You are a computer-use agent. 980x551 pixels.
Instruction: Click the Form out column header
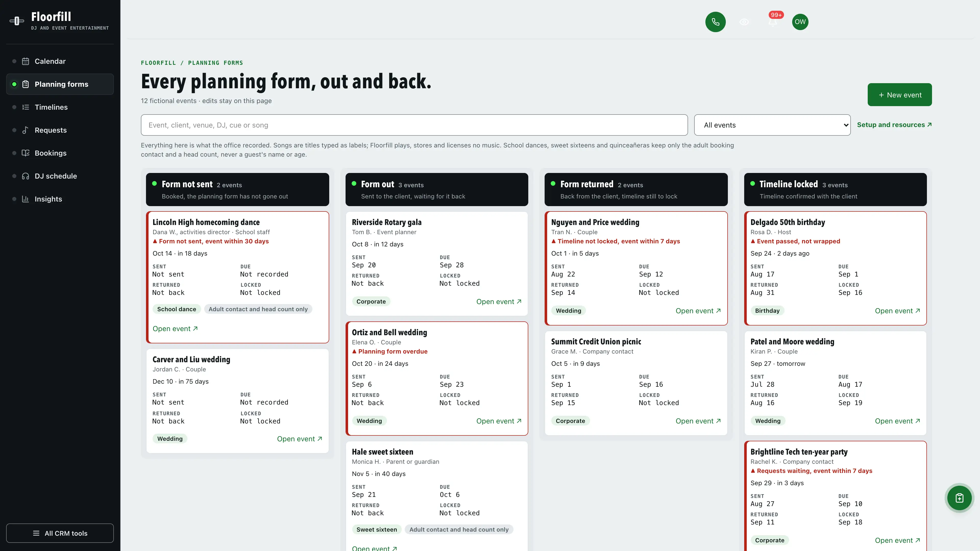click(x=437, y=189)
